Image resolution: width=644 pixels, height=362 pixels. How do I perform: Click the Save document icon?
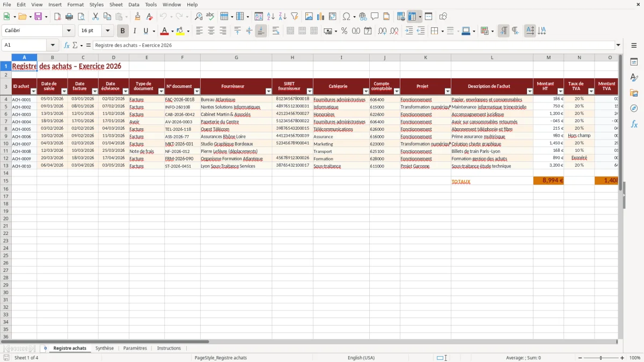click(x=38, y=17)
